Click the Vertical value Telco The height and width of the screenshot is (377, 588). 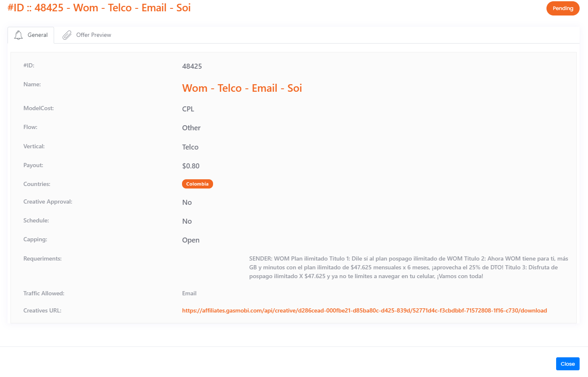tap(190, 147)
